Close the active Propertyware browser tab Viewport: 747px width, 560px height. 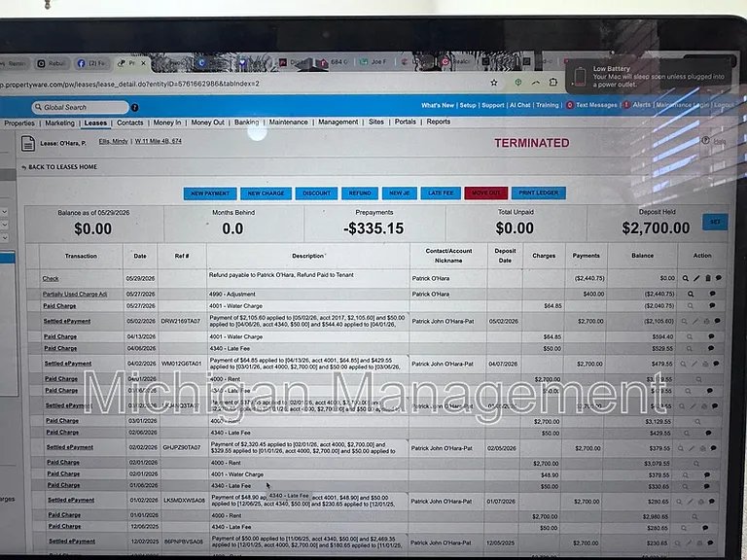pos(143,63)
